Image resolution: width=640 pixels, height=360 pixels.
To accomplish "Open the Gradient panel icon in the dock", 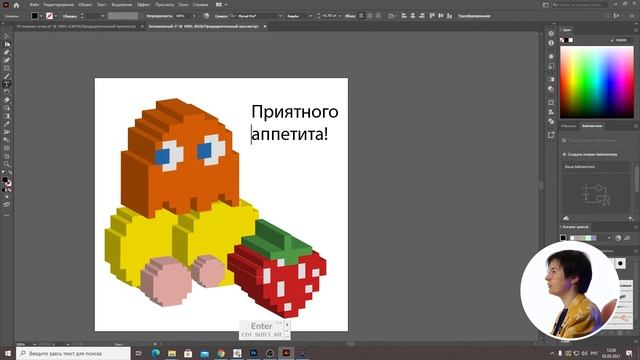I will pos(551,79).
